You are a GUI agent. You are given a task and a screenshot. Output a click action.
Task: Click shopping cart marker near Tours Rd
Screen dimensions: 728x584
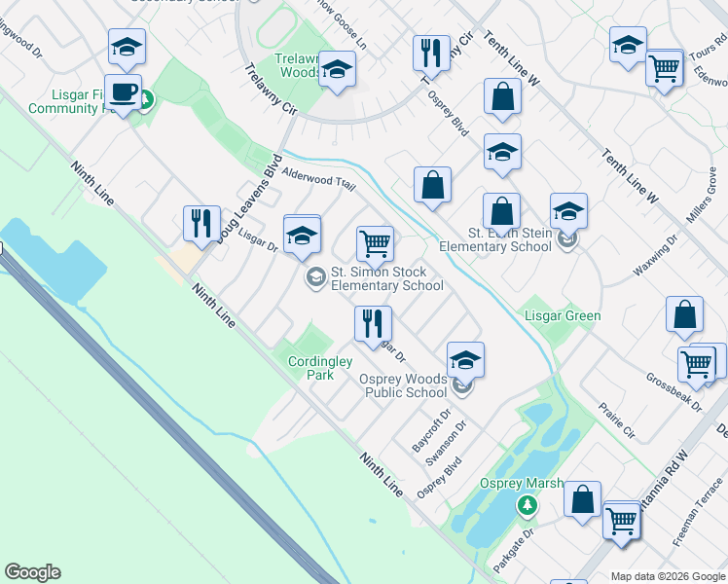(665, 70)
